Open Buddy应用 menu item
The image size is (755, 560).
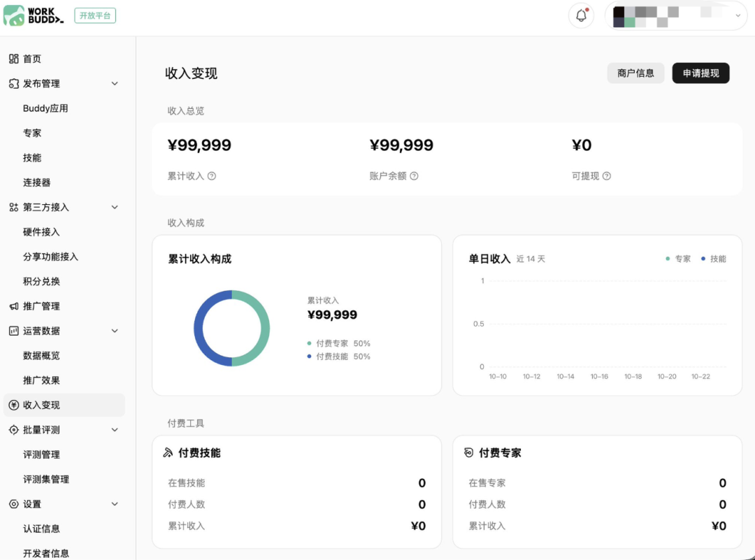coord(45,108)
